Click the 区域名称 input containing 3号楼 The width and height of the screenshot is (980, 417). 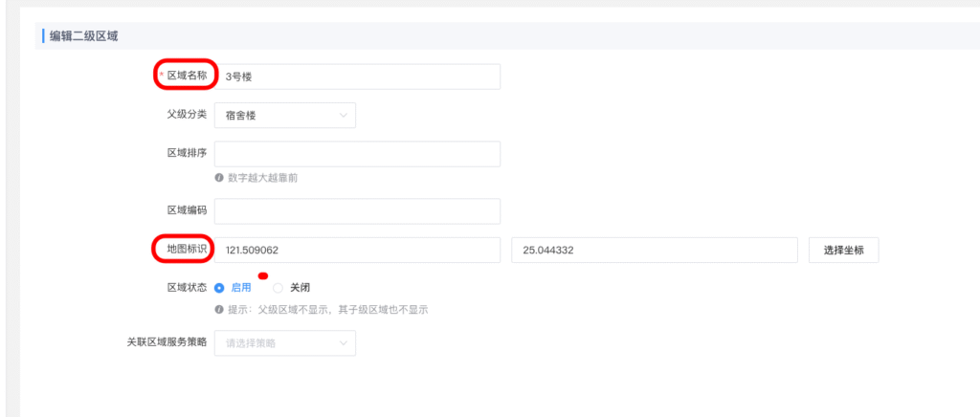(357, 77)
